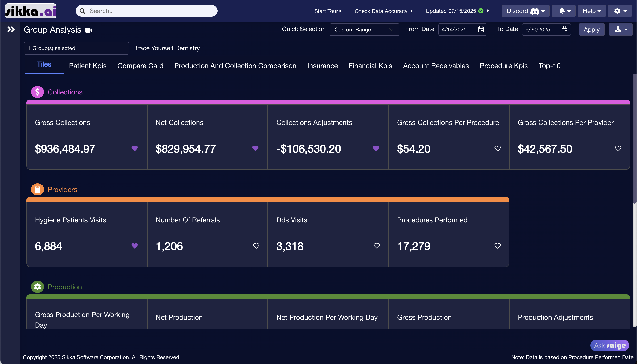637x364 pixels.
Task: Favorite the Gross Collections Per Procedure tile
Action: pos(497,148)
